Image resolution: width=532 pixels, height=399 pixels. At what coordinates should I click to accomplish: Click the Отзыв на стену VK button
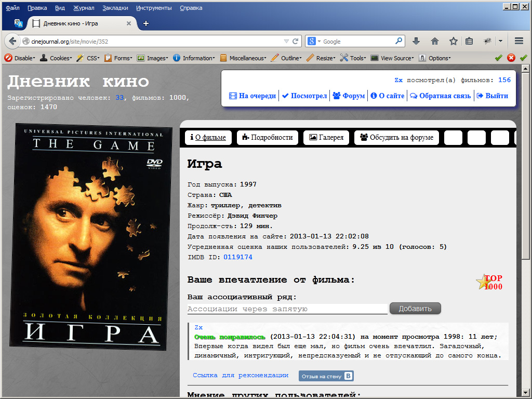coord(326,376)
